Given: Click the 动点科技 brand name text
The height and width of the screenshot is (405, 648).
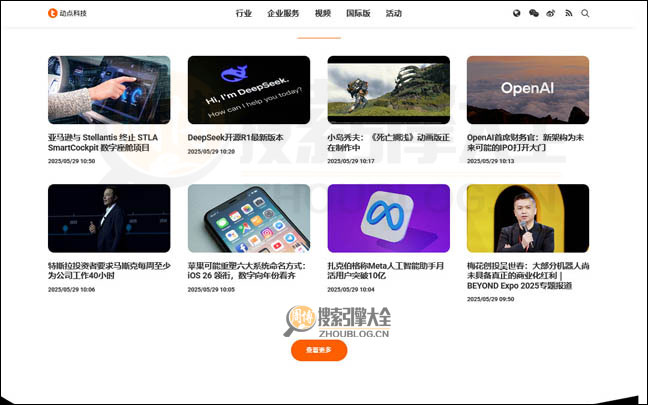Looking at the screenshot, I should click(x=73, y=13).
